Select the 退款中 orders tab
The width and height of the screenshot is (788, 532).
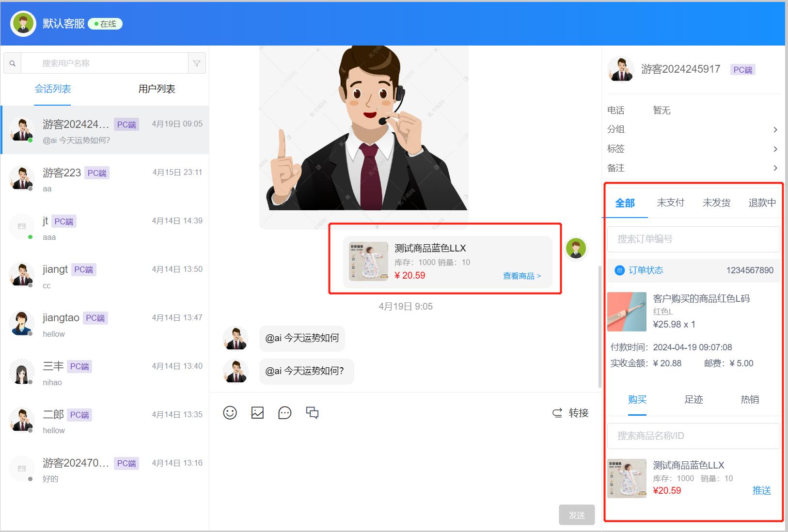tap(762, 203)
